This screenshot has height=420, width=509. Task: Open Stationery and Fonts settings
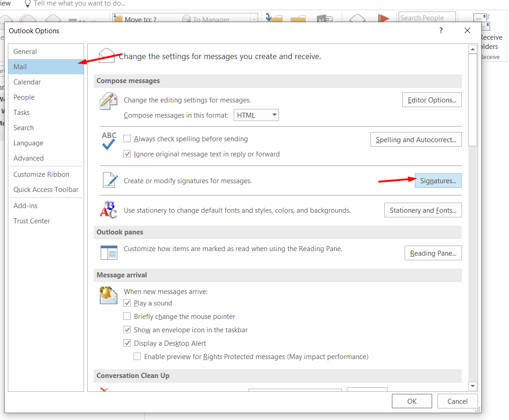[x=423, y=210]
